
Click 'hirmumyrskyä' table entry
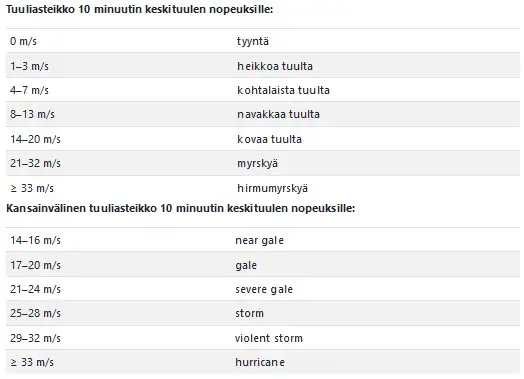[x=272, y=188]
